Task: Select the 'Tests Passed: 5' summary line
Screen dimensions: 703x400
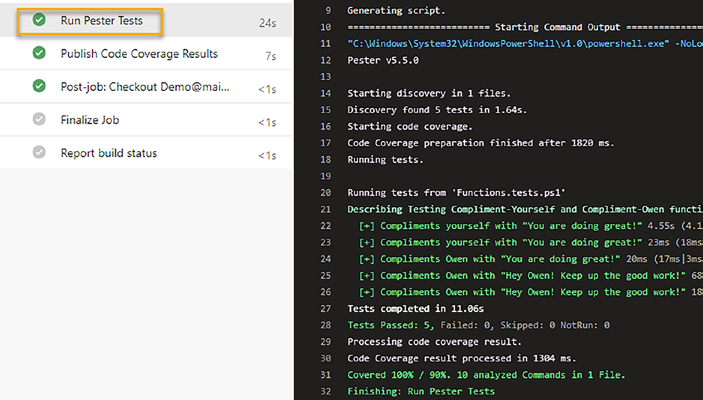Action: [477, 325]
